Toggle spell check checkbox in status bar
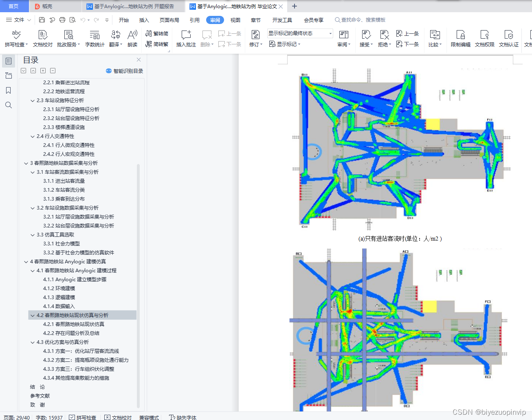Screen dimensions: 532x420 pos(72,417)
